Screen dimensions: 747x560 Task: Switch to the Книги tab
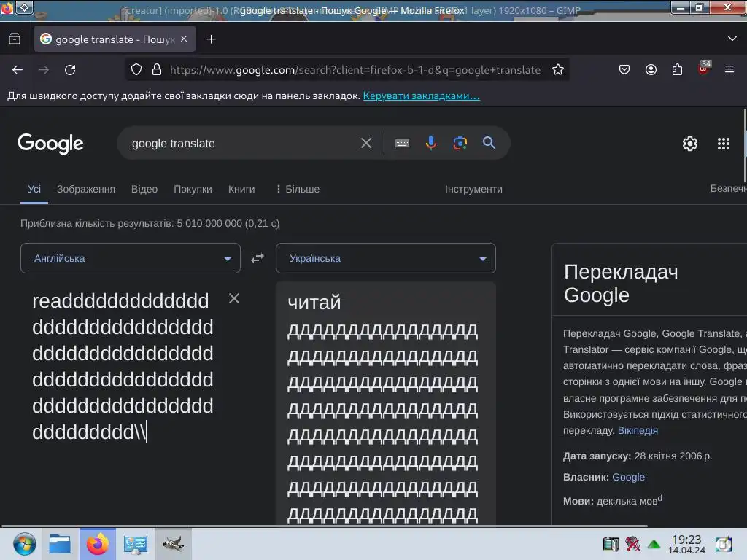pyautogui.click(x=241, y=189)
